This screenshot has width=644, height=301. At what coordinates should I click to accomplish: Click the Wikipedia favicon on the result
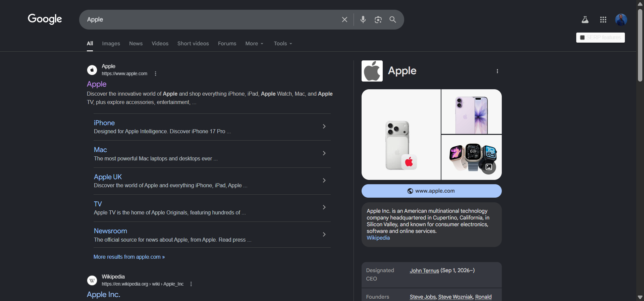point(92,280)
